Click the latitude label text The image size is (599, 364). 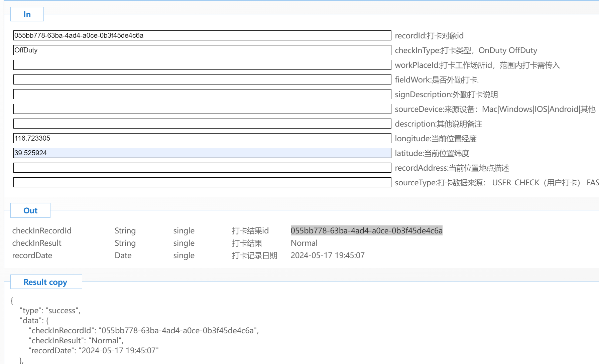432,153
